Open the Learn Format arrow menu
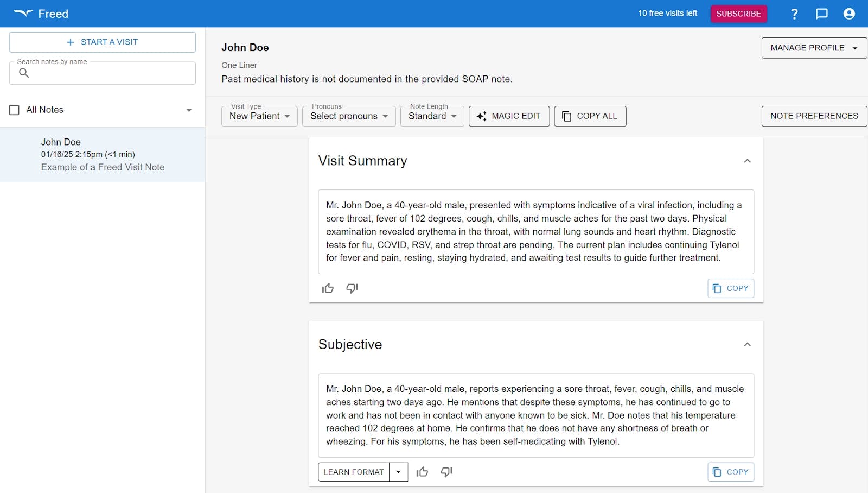Screen dimensions: 868x493 point(398,472)
